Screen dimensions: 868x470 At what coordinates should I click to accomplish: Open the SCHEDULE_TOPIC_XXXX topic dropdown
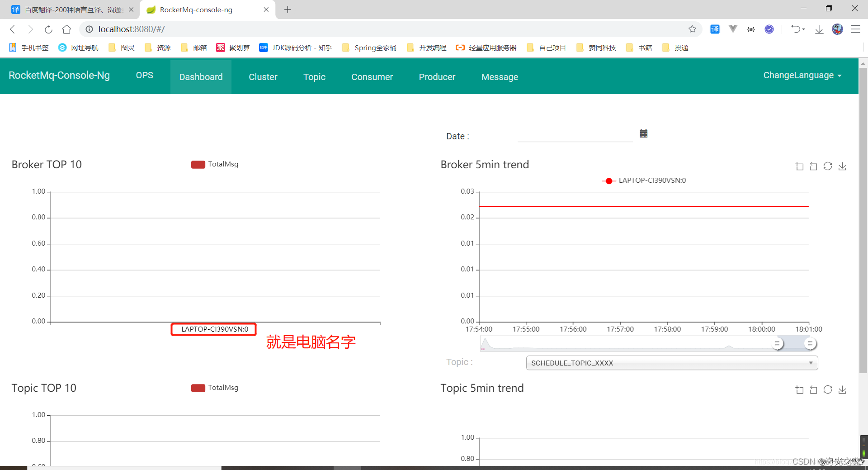[672, 363]
